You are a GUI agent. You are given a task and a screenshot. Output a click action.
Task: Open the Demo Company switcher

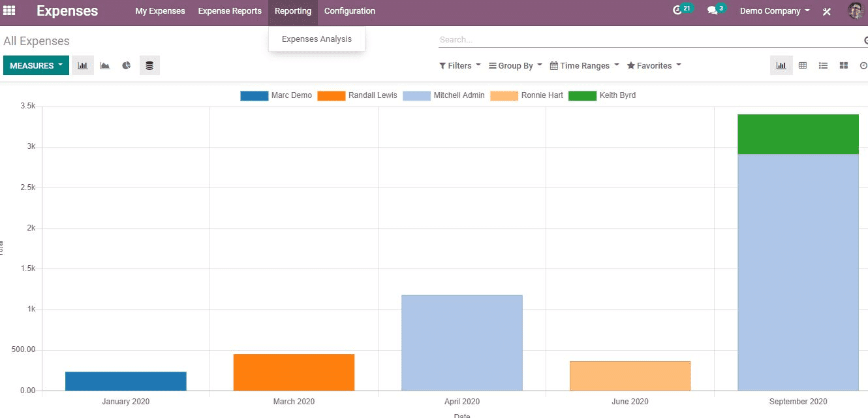click(x=775, y=11)
